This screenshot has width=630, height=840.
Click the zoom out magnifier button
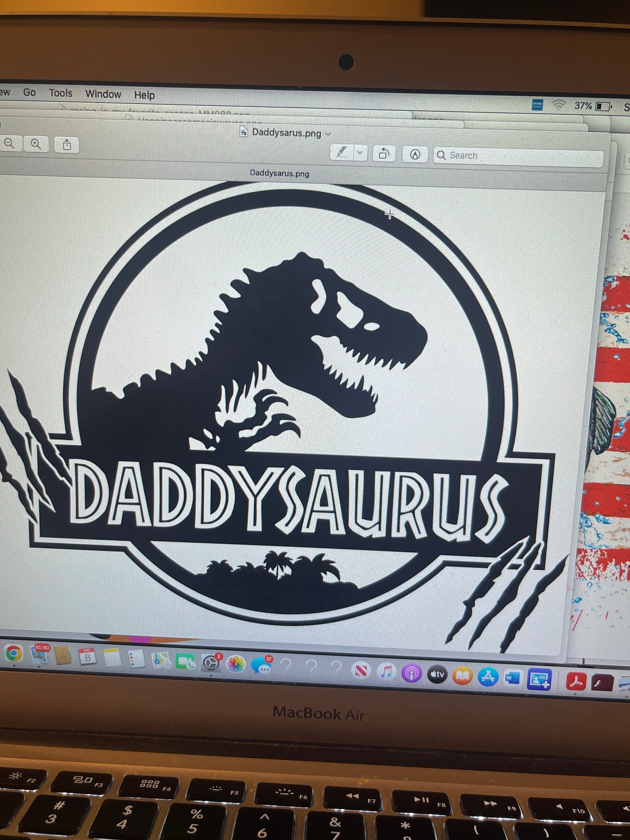(x=9, y=143)
